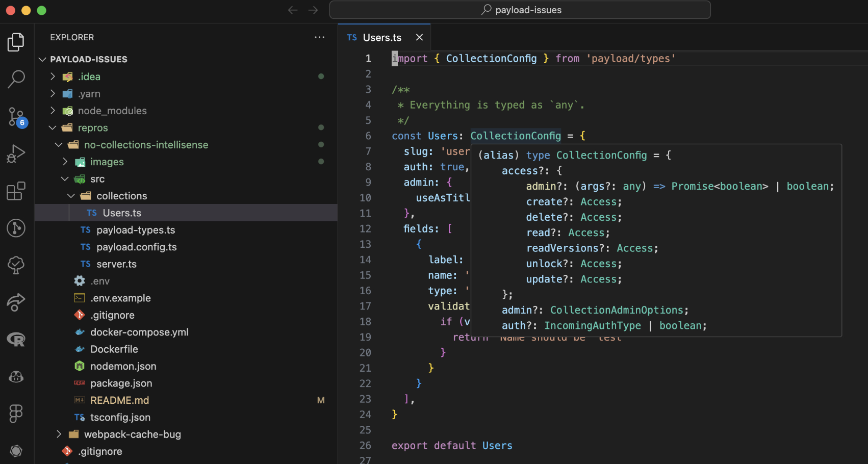Open Source Control showing 6 pending changes
Screen dimensions: 868x464
coord(16,116)
